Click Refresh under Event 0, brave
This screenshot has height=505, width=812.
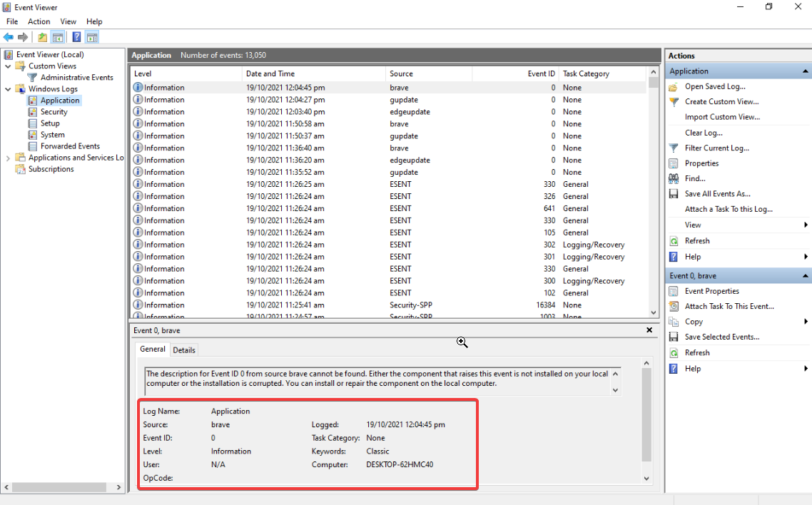697,352
